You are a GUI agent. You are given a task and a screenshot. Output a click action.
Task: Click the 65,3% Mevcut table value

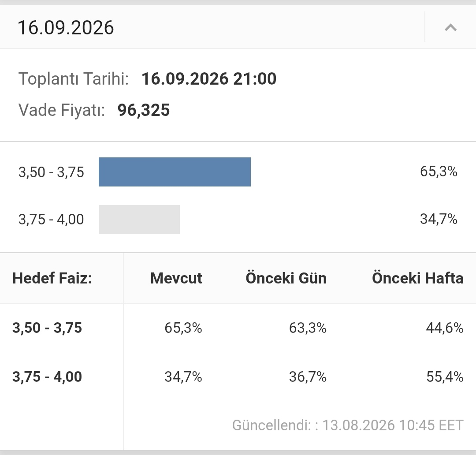pos(183,328)
